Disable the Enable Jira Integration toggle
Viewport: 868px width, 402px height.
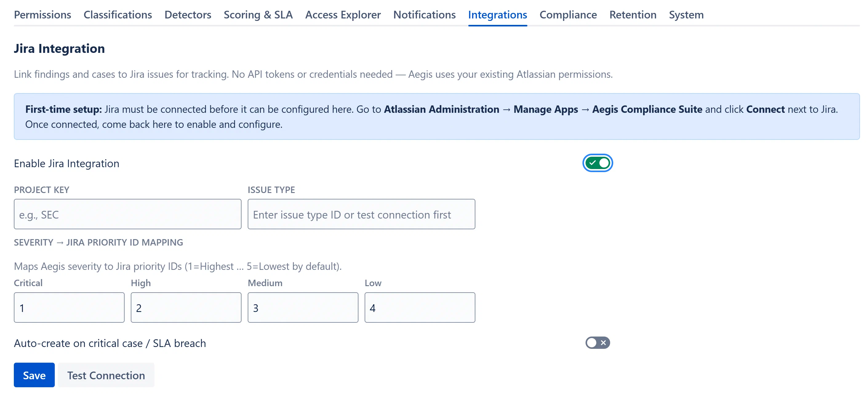tap(598, 163)
